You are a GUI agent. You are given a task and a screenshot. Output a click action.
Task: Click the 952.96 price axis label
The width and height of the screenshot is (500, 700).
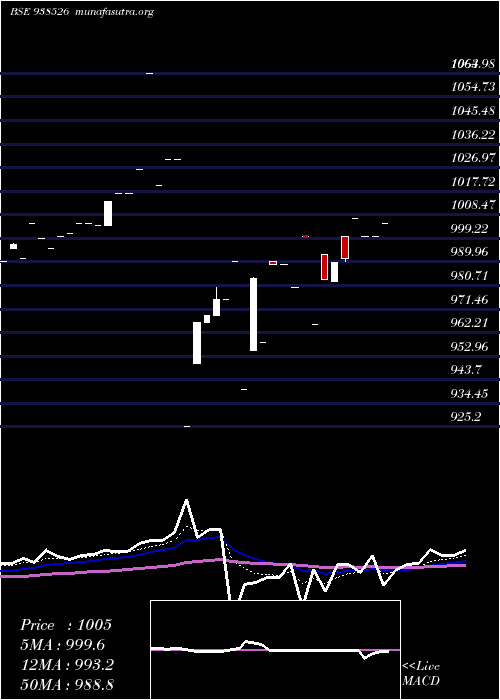469,346
